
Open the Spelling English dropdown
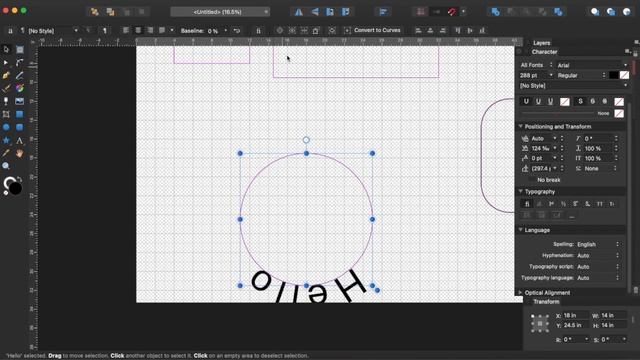pyautogui.click(x=598, y=244)
